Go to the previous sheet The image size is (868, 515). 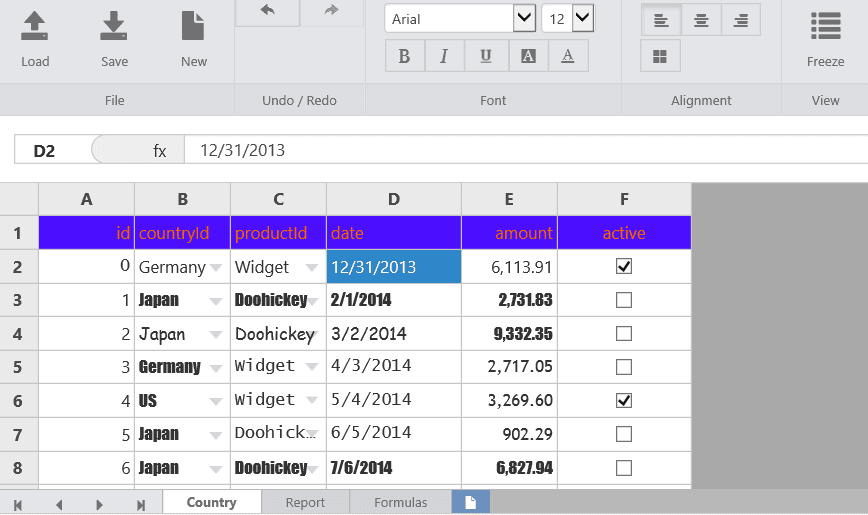pos(59,505)
